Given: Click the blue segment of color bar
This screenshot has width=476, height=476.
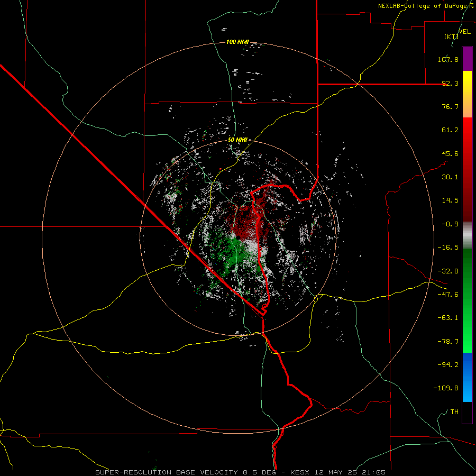Looking at the screenshot, I should (467, 377).
